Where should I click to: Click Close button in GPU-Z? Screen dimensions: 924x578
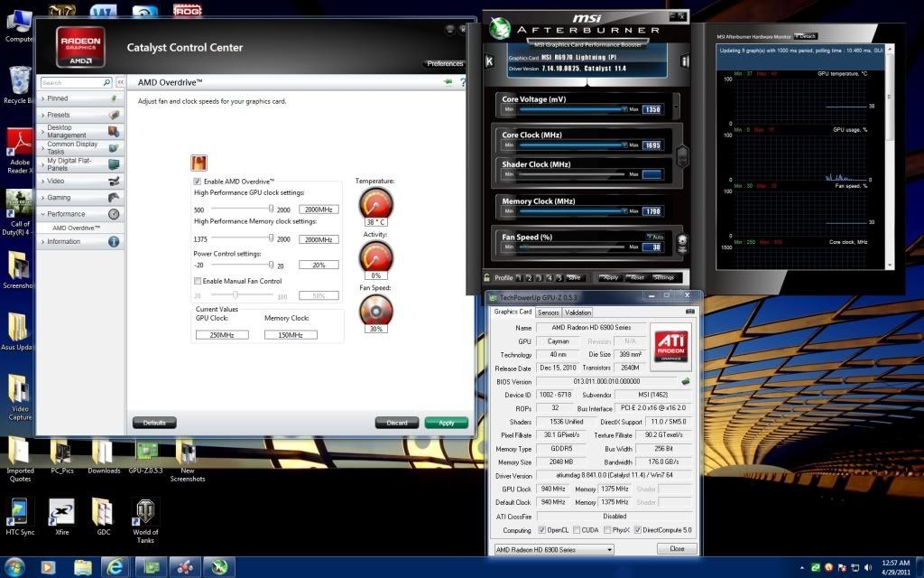(677, 548)
